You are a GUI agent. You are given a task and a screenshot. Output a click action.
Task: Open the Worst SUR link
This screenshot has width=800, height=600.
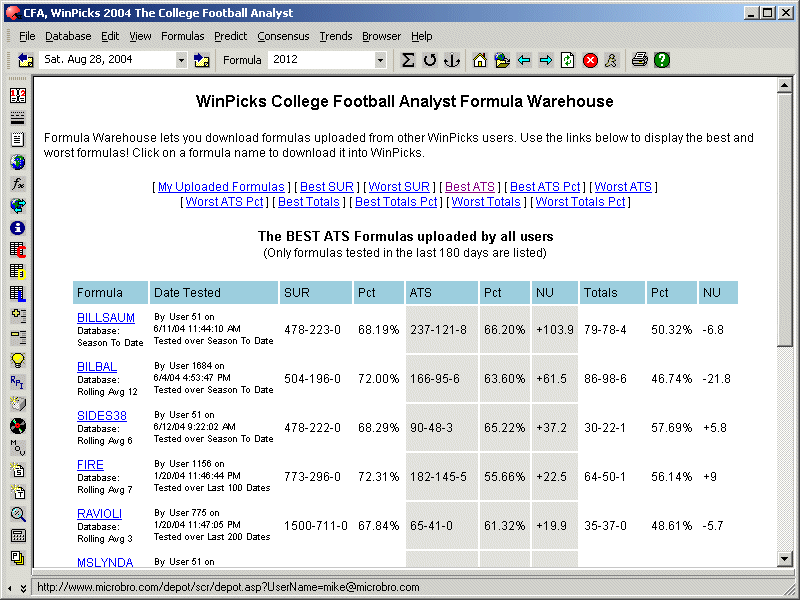[x=399, y=187]
